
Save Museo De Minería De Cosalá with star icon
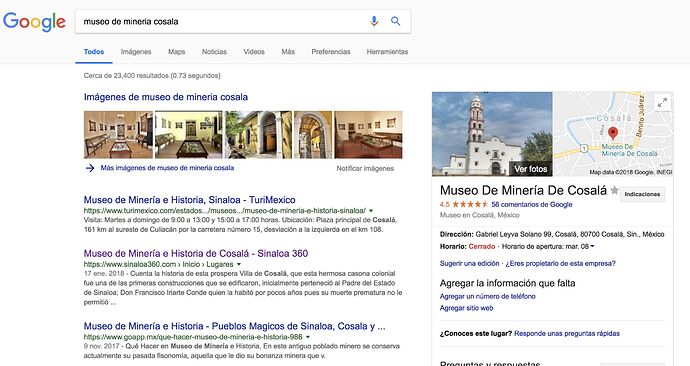pos(614,190)
